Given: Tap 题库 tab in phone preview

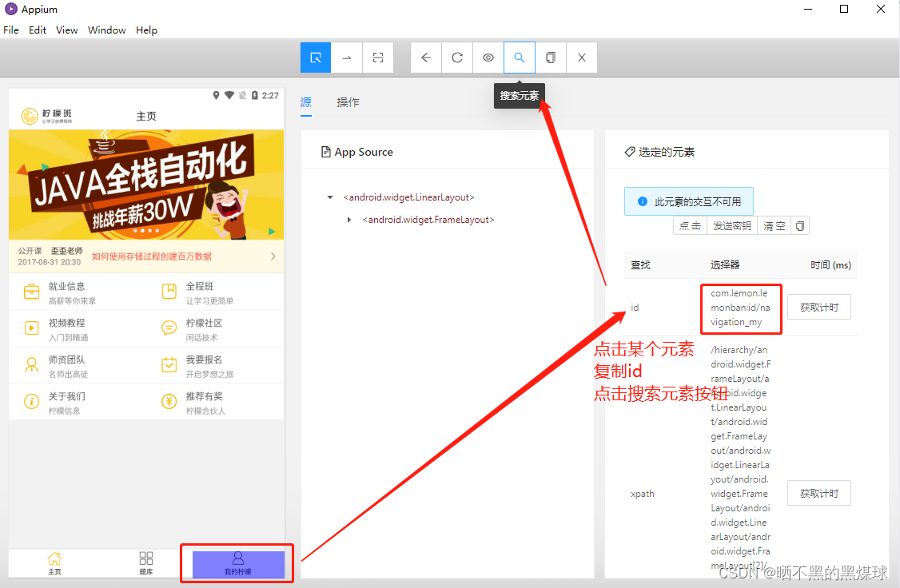Looking at the screenshot, I should pyautogui.click(x=146, y=563).
